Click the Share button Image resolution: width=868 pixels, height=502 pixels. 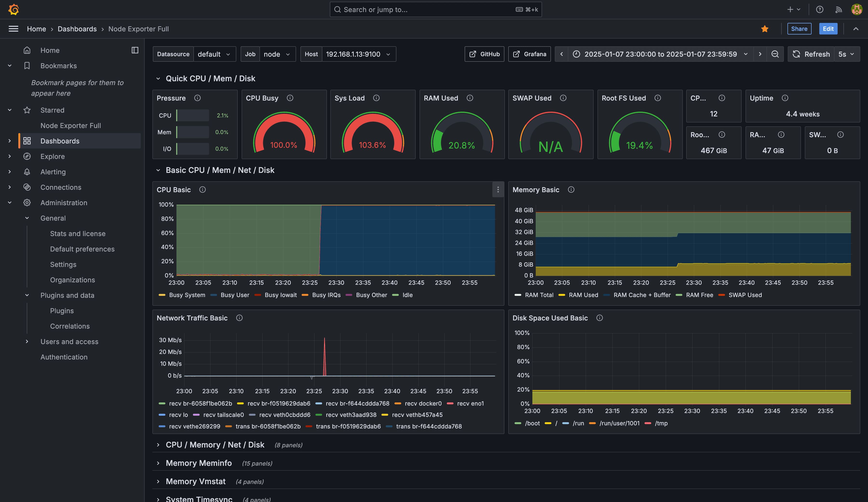point(799,29)
